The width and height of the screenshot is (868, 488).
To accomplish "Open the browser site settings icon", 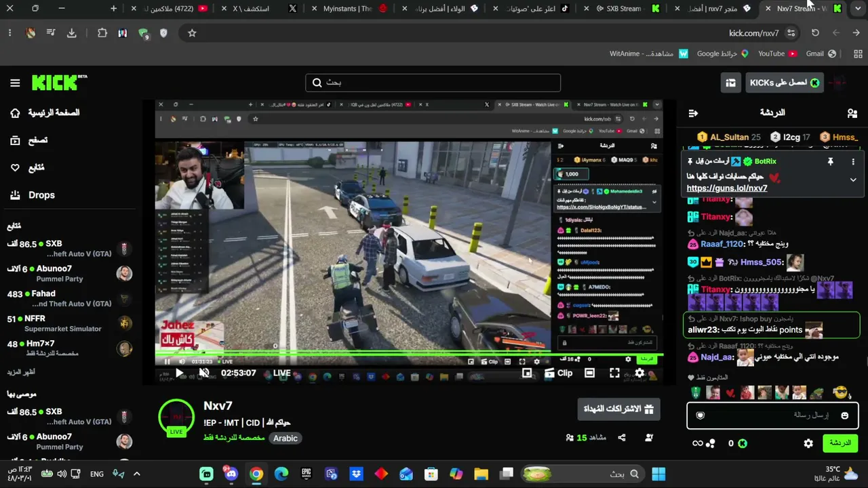I will pos(791,33).
